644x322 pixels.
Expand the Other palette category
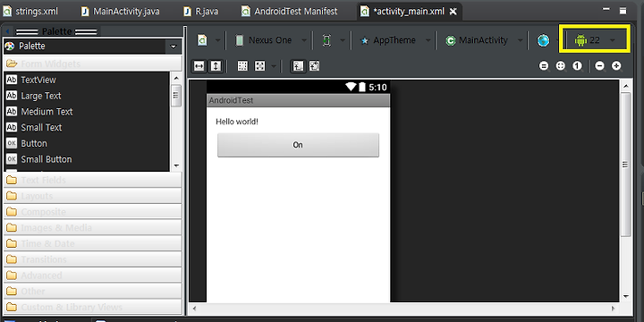(93, 292)
